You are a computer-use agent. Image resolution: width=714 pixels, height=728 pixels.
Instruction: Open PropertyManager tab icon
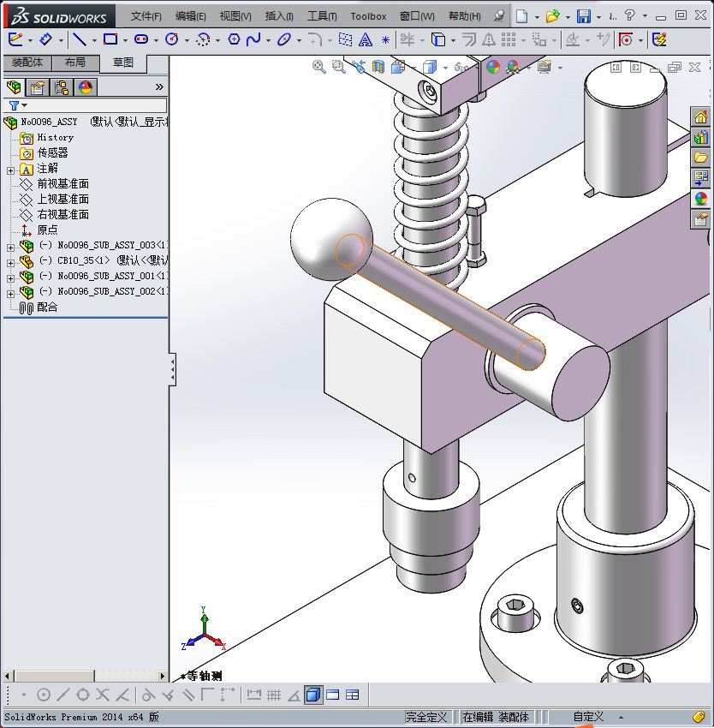coord(38,87)
